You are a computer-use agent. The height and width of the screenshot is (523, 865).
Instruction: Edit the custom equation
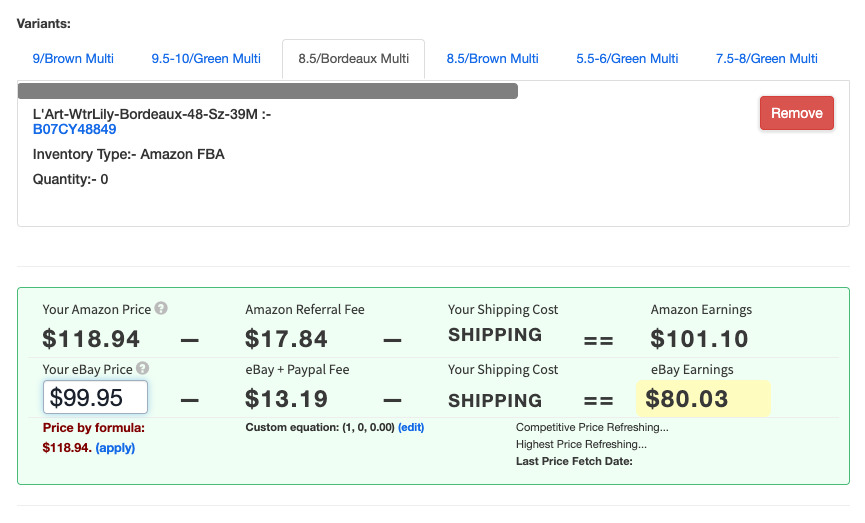pyautogui.click(x=411, y=428)
